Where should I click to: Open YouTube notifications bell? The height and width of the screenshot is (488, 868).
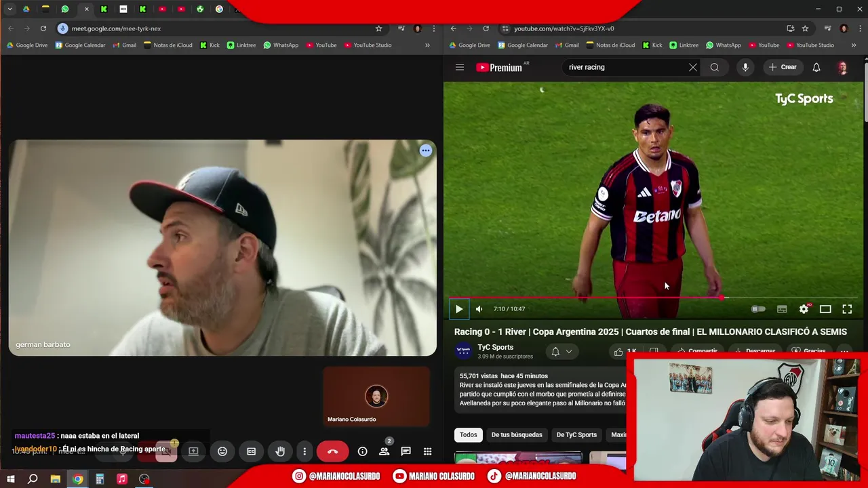[816, 67]
